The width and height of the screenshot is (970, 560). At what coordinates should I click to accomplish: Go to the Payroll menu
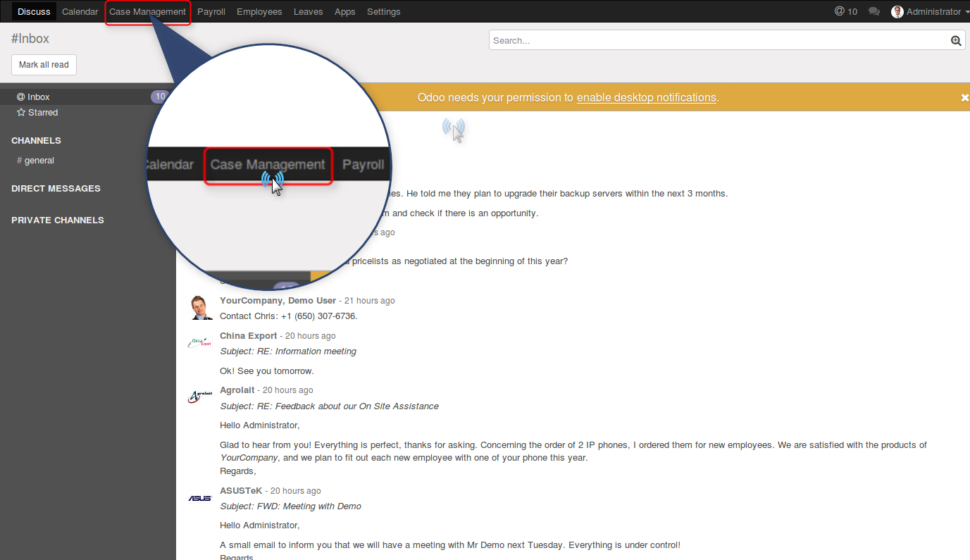[x=211, y=11]
